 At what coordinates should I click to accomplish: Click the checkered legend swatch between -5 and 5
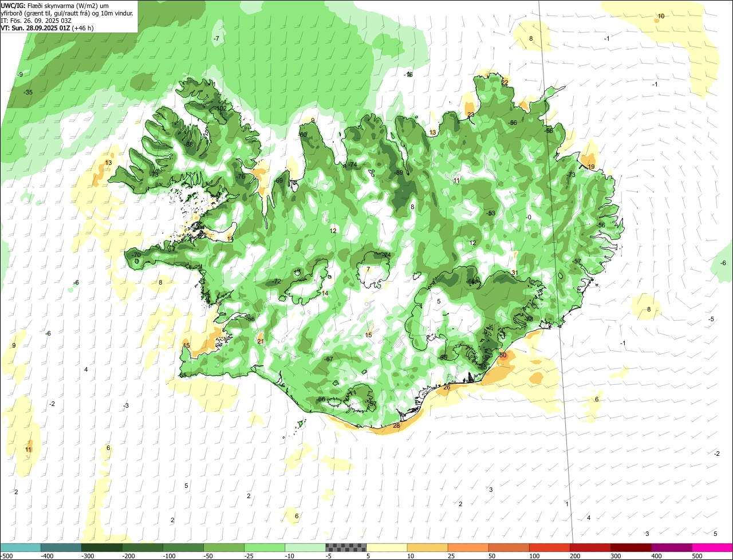[346, 547]
